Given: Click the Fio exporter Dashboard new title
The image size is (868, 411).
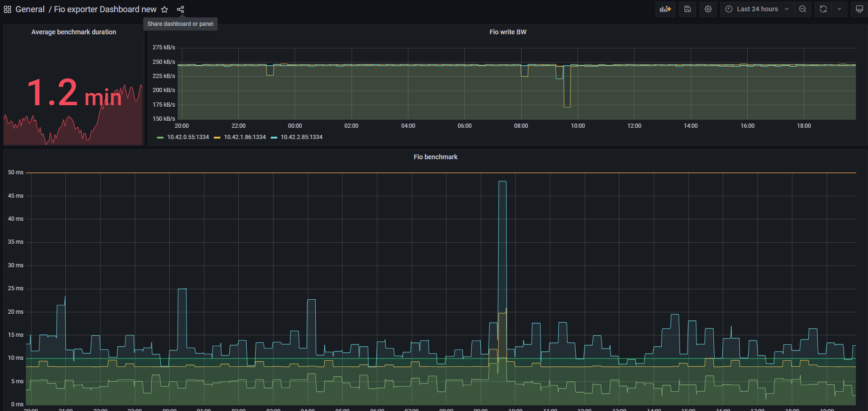Looking at the screenshot, I should [105, 9].
